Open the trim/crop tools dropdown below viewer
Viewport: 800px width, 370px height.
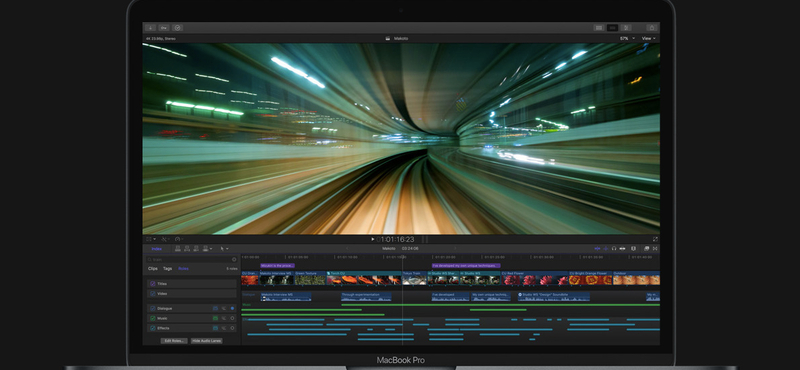click(165, 239)
